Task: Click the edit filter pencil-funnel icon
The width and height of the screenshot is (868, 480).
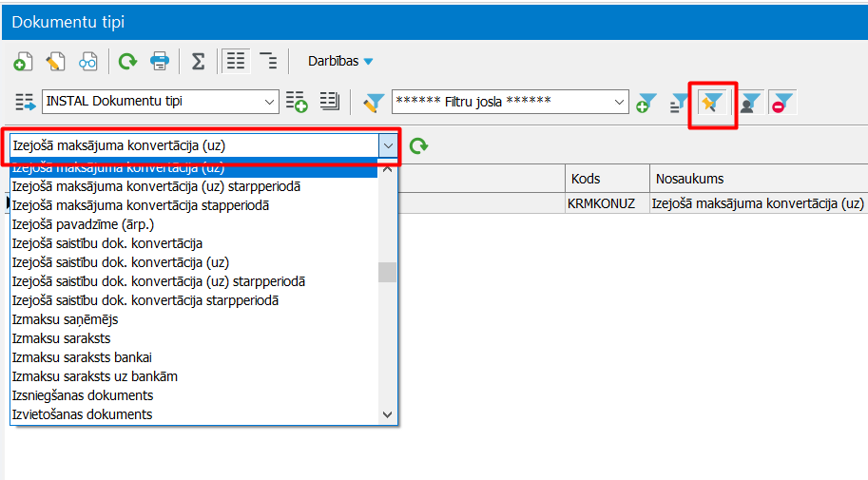Action: click(x=374, y=103)
